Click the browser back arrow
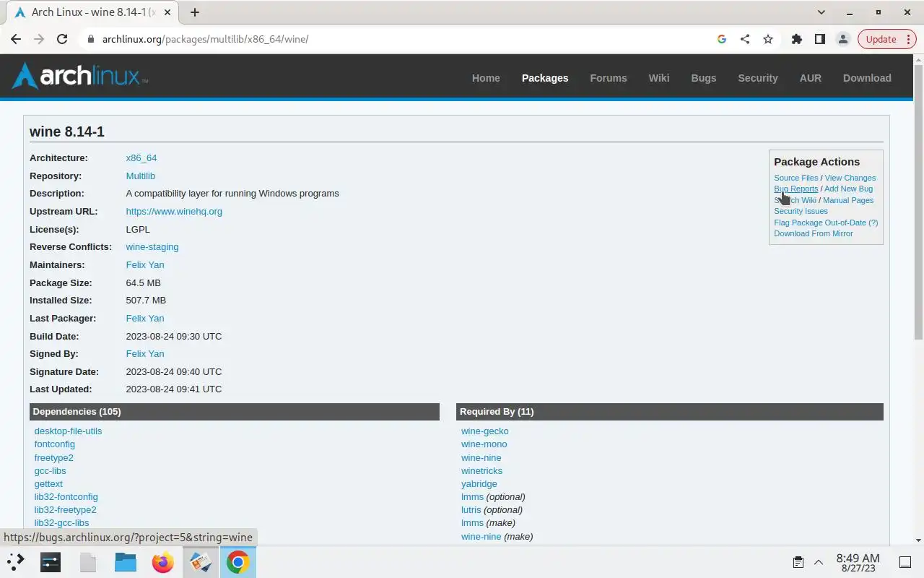924x578 pixels. coord(16,39)
